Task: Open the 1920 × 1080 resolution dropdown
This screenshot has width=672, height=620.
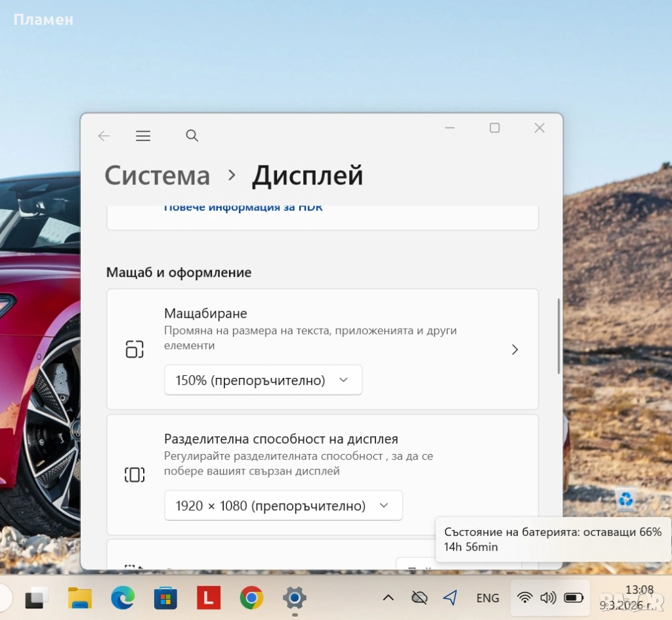Action: (x=283, y=506)
